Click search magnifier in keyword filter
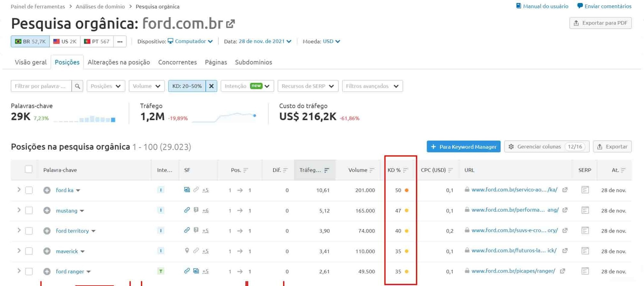644x286 pixels. tap(77, 86)
